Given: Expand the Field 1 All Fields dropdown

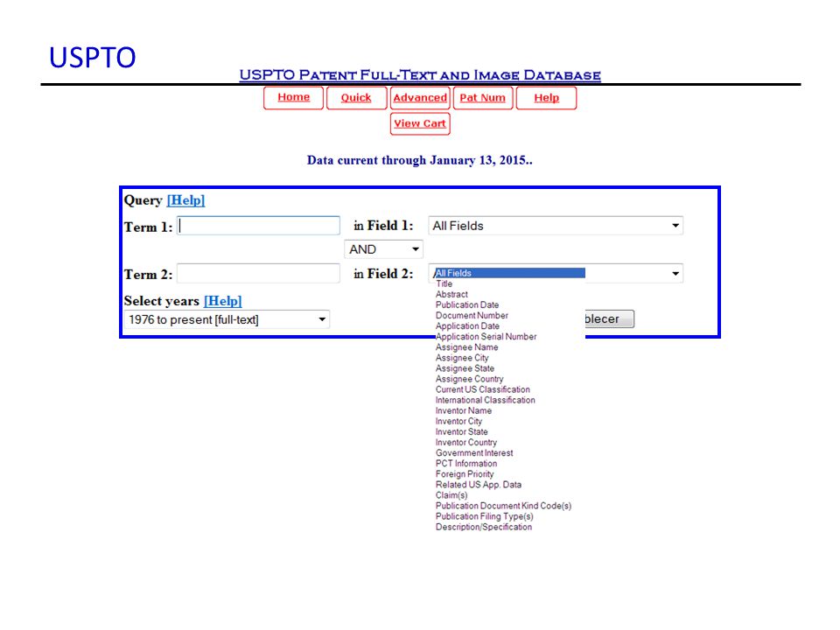Looking at the screenshot, I should coord(556,226).
